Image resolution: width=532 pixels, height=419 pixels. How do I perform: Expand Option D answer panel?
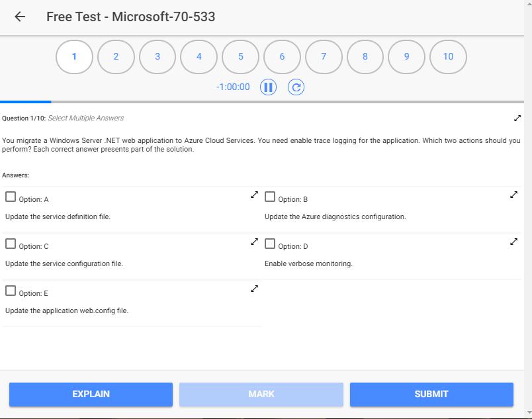point(514,242)
